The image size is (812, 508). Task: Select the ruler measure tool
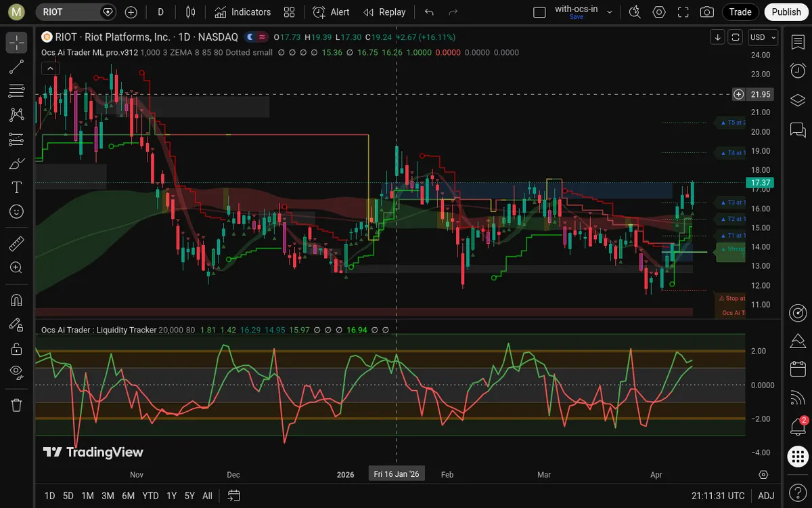17,242
